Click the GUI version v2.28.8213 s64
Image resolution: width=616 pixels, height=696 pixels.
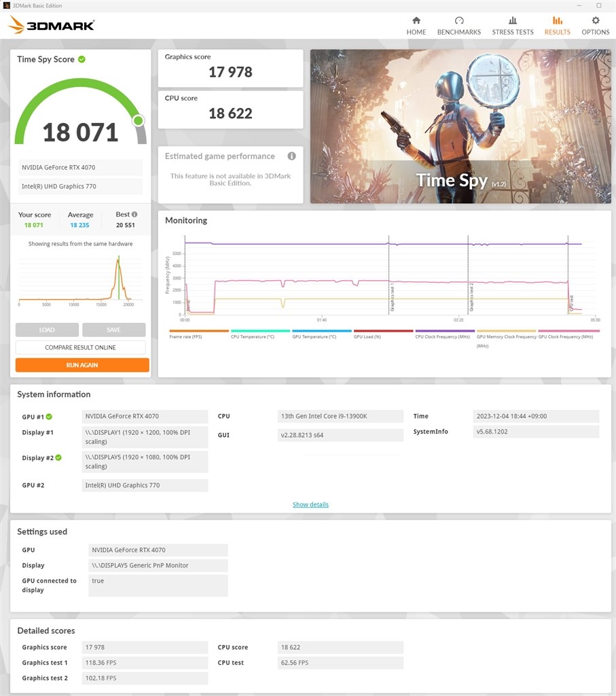point(340,435)
